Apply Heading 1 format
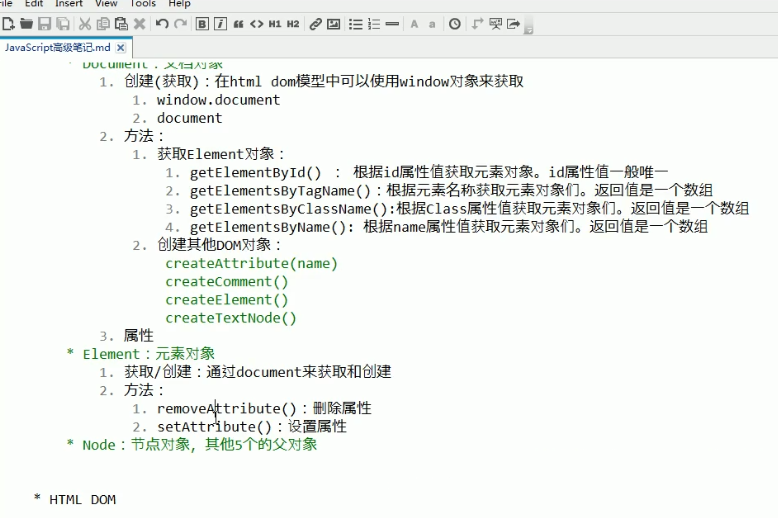 (275, 23)
